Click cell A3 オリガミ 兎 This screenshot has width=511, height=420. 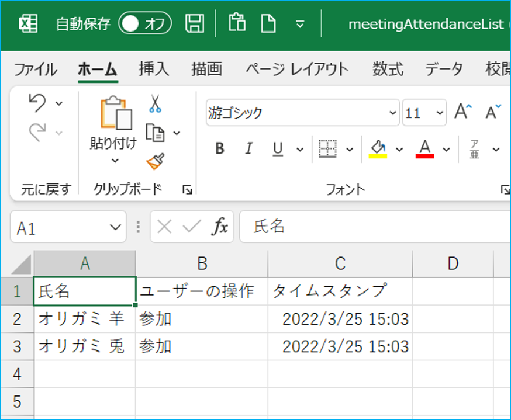[85, 346]
